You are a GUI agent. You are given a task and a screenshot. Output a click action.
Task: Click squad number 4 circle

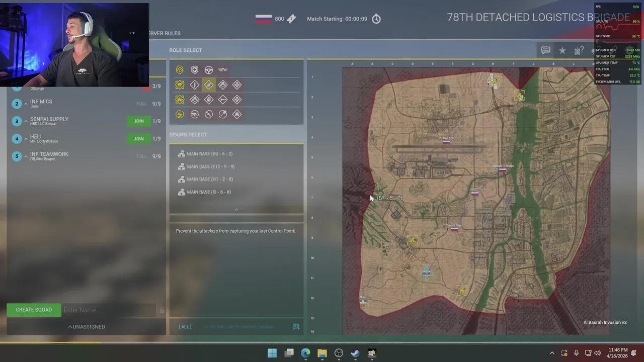(x=17, y=139)
